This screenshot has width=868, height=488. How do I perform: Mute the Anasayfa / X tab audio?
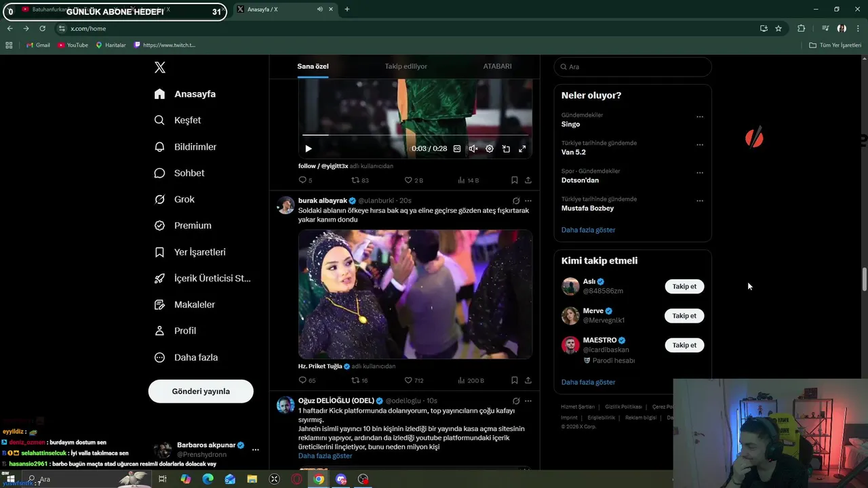319,9
